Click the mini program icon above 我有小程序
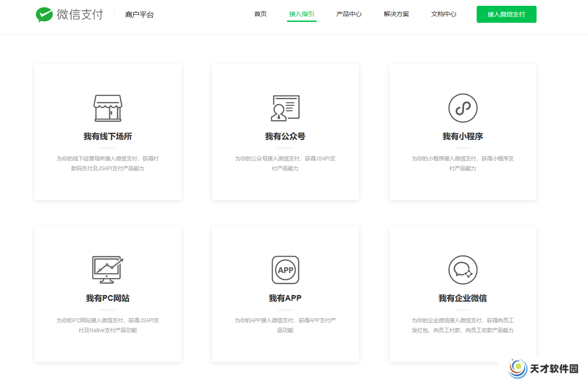Viewport: 588px width, 380px height. [x=463, y=108]
